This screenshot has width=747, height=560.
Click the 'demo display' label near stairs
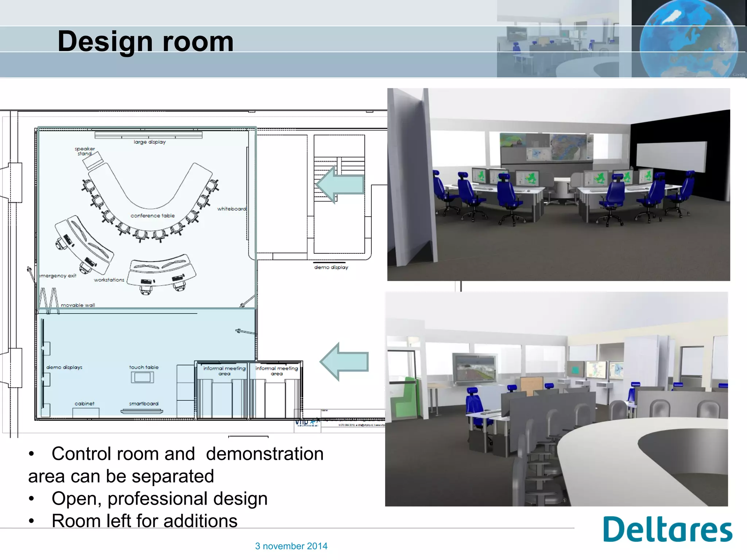(331, 267)
